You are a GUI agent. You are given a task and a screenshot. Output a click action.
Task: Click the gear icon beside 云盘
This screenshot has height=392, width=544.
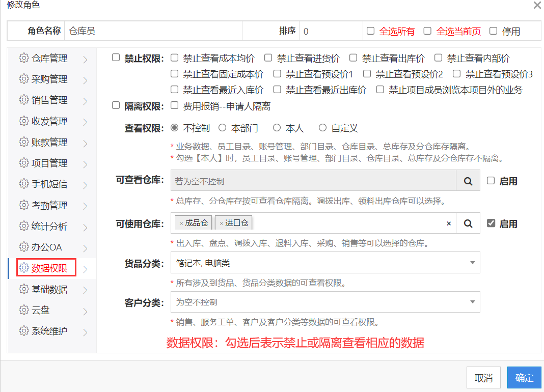(x=23, y=310)
